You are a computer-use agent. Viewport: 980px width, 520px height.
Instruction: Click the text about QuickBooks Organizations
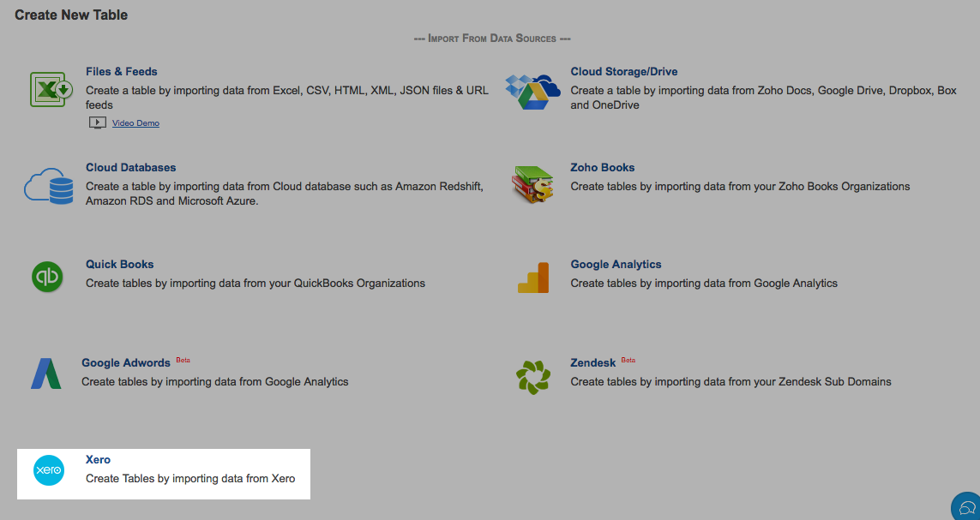tap(255, 283)
